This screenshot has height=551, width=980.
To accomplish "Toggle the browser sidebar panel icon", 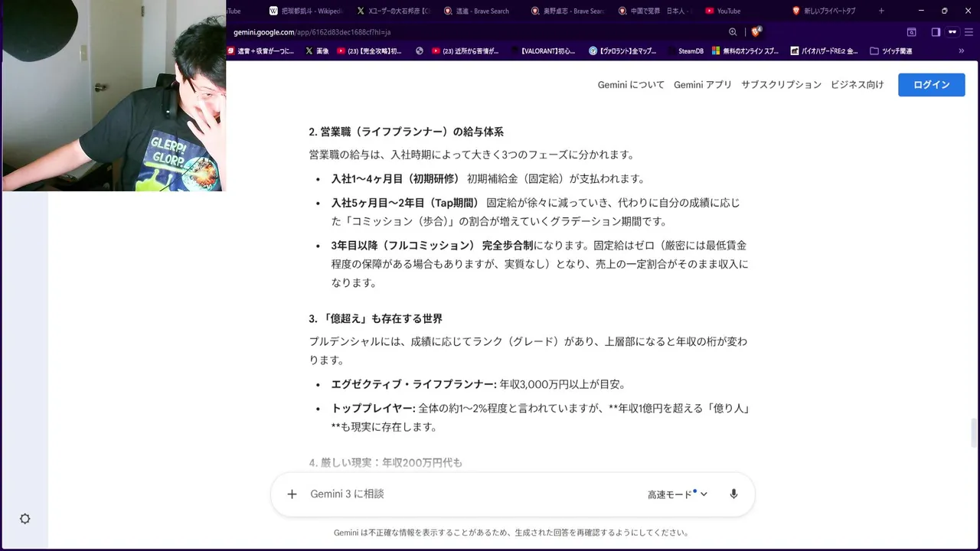I will (936, 32).
